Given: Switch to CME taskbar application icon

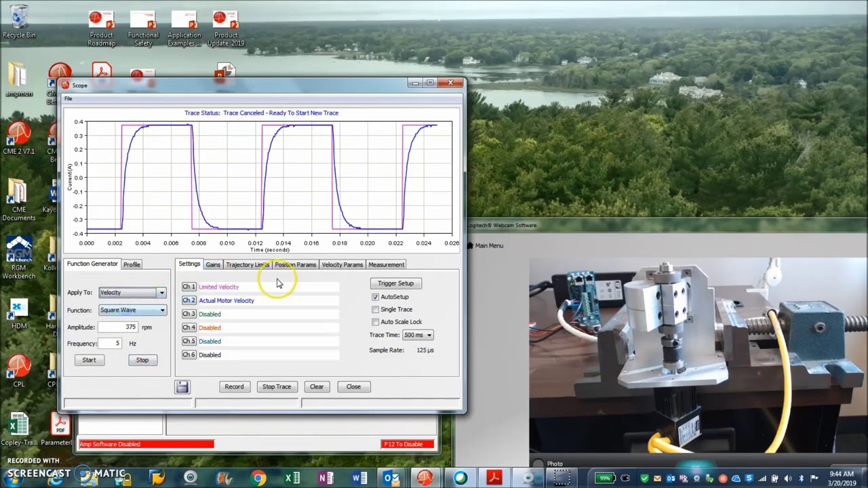Looking at the screenshot, I should (x=425, y=479).
